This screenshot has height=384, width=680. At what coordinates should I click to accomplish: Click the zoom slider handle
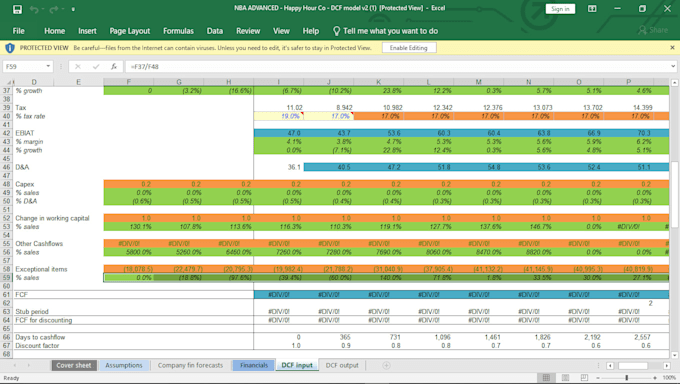[626, 378]
